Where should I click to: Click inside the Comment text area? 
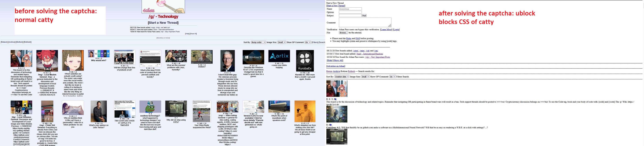[x=365, y=22]
